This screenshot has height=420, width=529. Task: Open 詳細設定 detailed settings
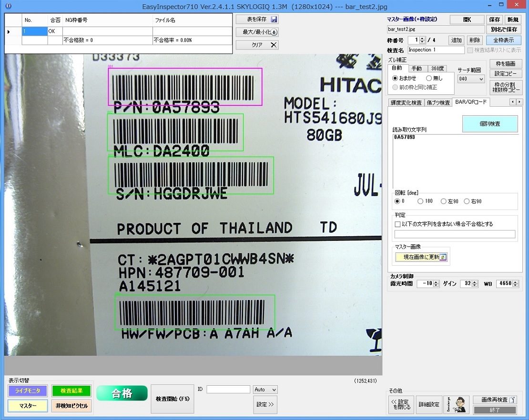pos(429,404)
